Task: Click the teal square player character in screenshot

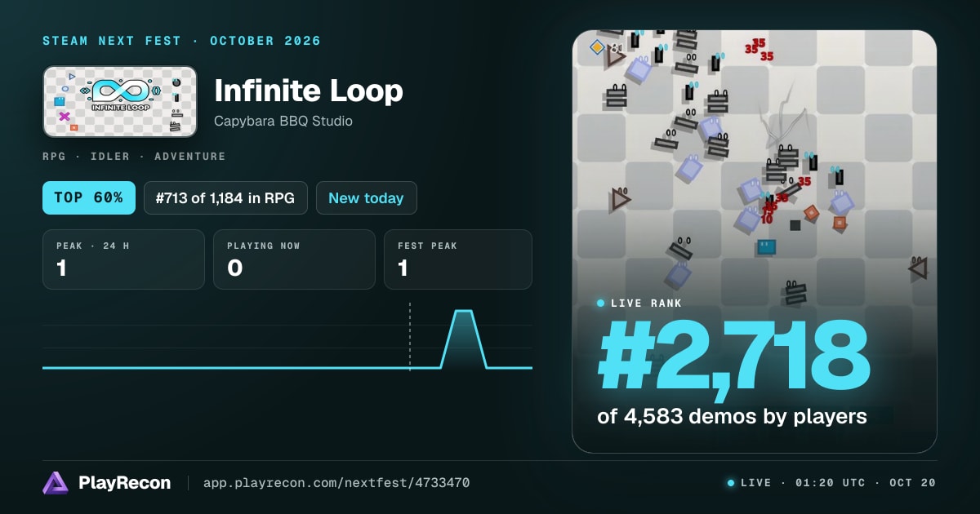Action: (x=766, y=246)
